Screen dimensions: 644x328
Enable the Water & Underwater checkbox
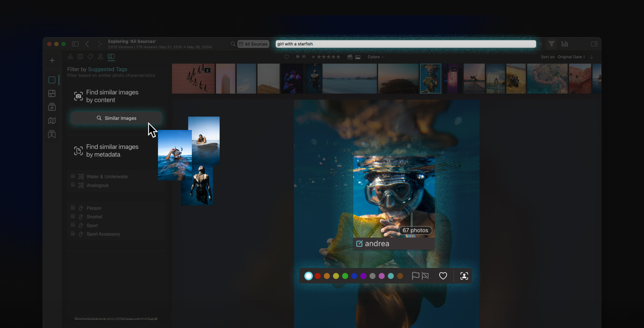[x=73, y=176]
